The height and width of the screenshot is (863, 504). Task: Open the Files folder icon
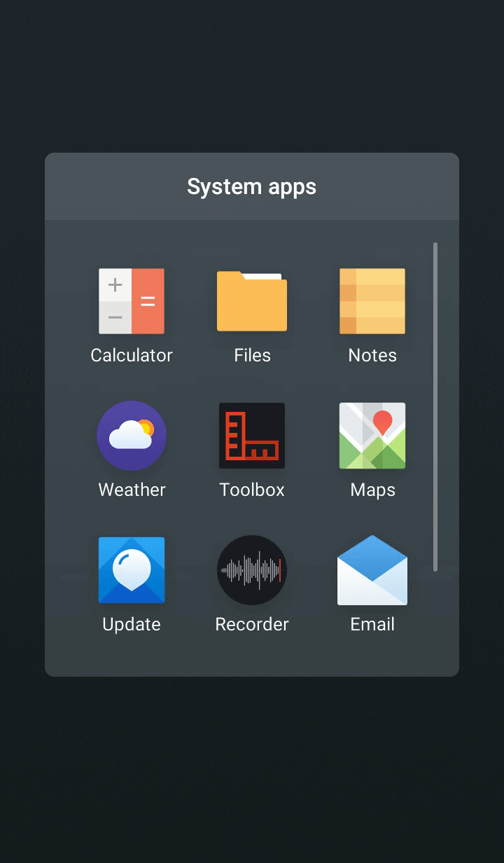click(x=252, y=301)
